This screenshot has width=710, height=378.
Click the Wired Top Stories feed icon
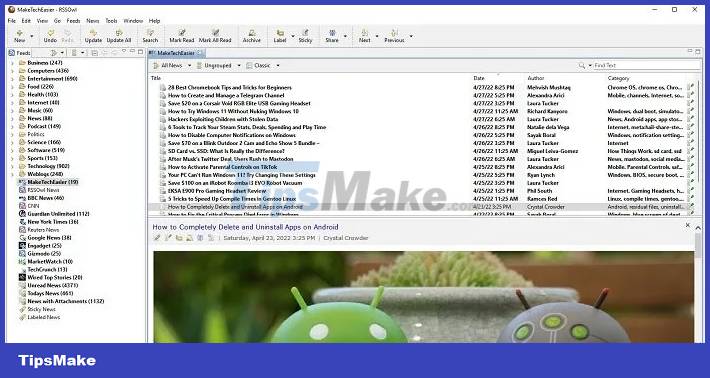[22, 277]
